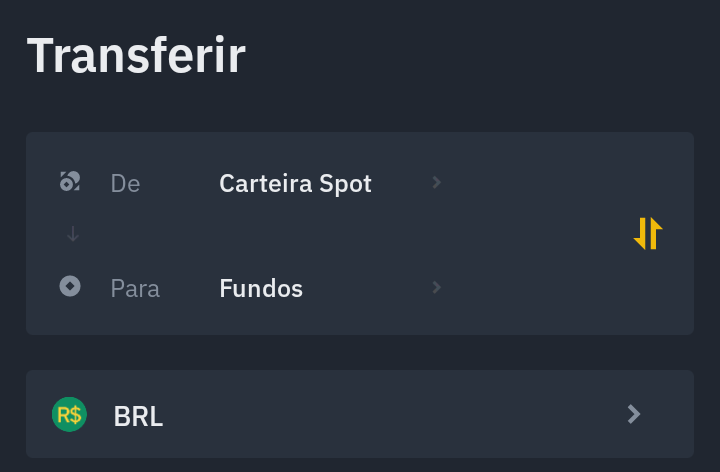
Task: Expand destination wallet chevron after Fundos
Action: tap(437, 287)
